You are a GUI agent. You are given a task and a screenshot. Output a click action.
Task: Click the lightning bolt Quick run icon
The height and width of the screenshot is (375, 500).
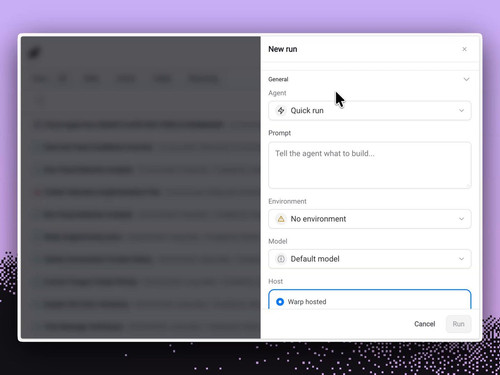tap(281, 111)
